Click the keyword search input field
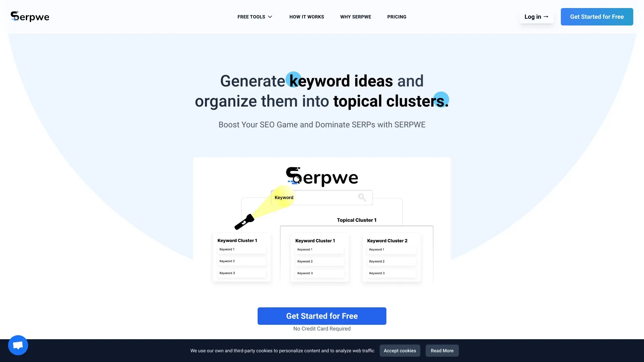This screenshot has width=644, height=362. (322, 197)
